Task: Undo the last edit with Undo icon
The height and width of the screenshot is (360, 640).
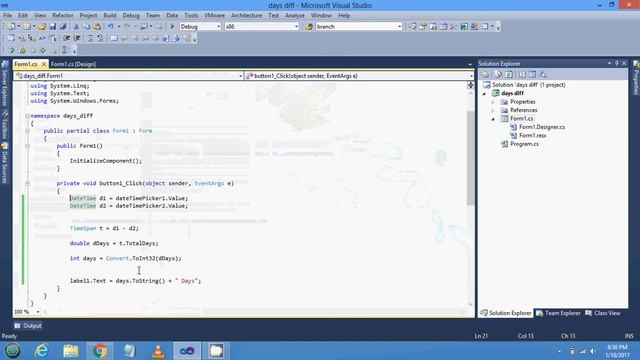Action: pos(110,27)
